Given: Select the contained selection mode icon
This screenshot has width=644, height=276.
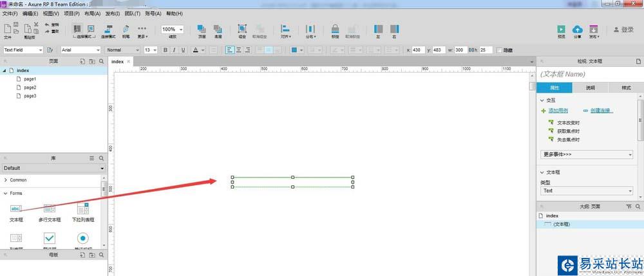Looking at the screenshot, I should (x=91, y=29).
